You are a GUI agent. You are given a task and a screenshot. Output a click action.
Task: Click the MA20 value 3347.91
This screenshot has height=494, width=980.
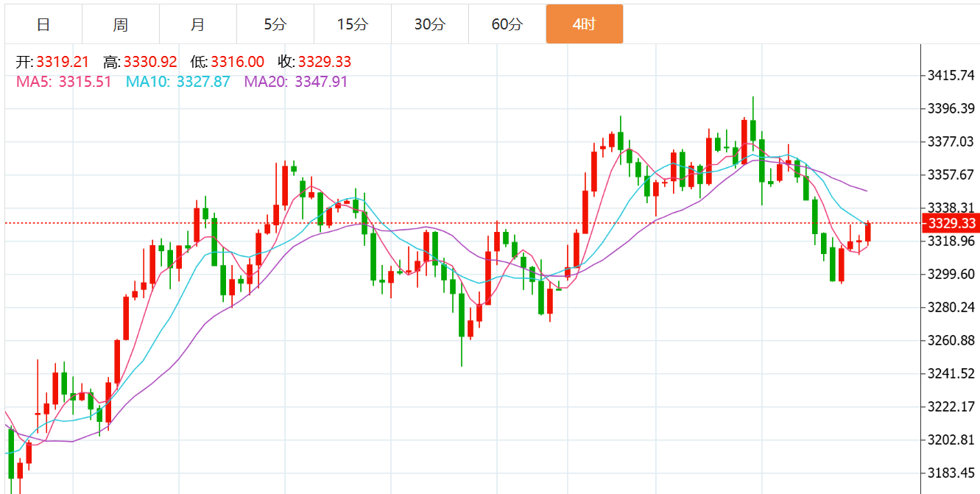tap(321, 82)
